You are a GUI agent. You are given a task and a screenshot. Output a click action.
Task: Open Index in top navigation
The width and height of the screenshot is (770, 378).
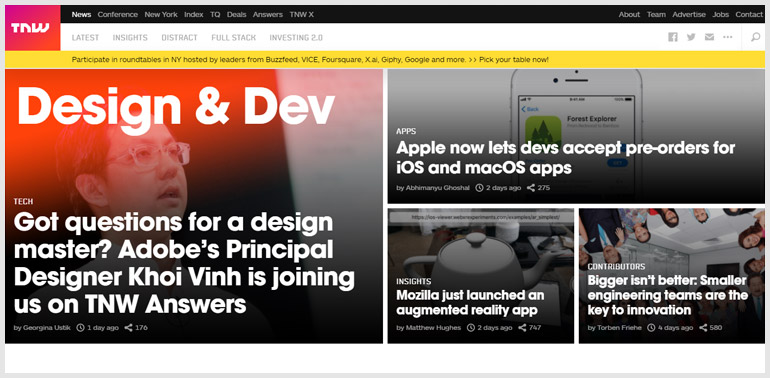[193, 14]
